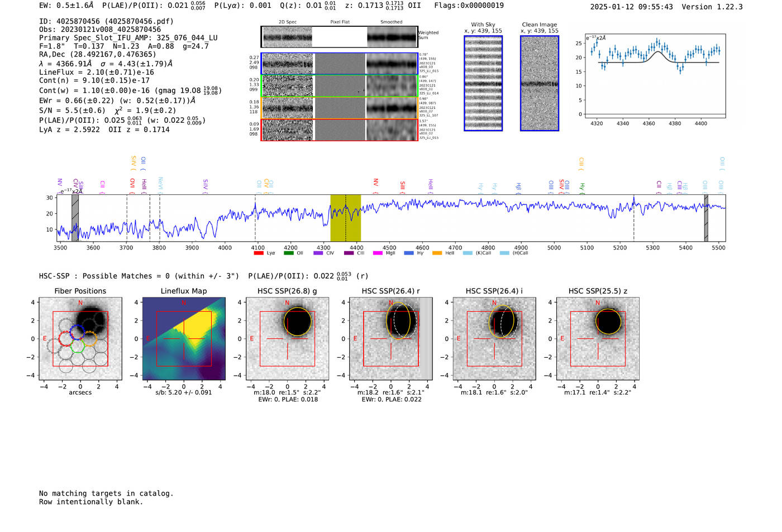Screen dimensions: 782x532
Task: Click the Clean Image 2D cutout
Action: (x=540, y=83)
